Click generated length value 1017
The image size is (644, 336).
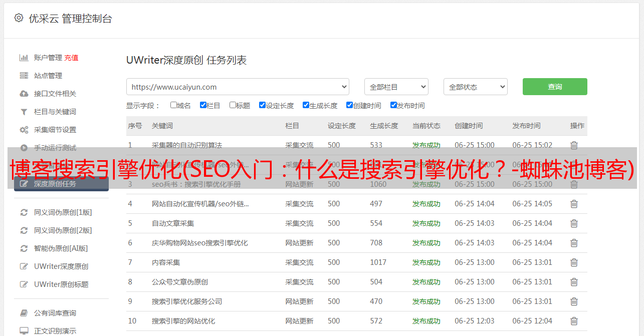pyautogui.click(x=378, y=262)
